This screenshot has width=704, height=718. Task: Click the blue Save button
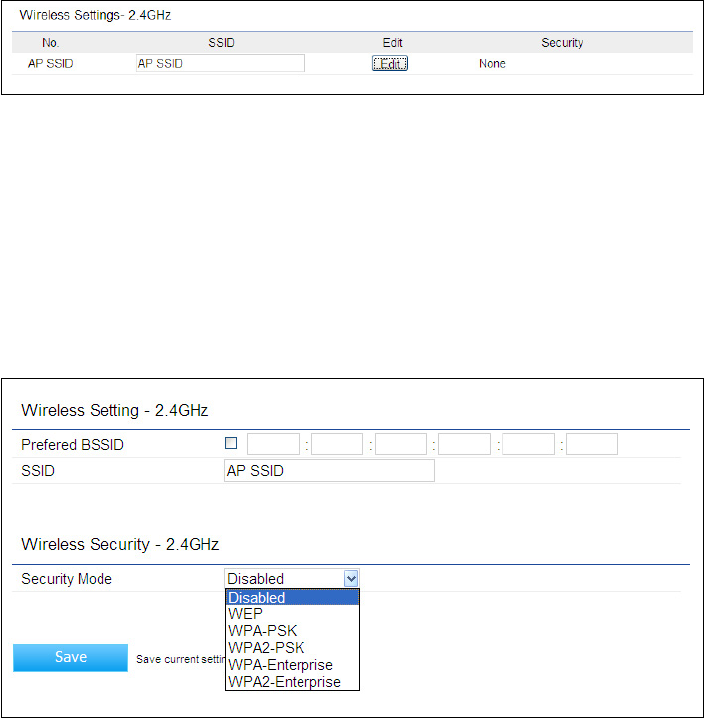[x=71, y=658]
